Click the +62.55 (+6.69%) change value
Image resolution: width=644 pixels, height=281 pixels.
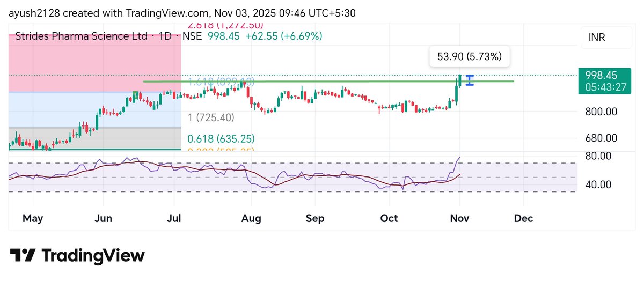283,36
